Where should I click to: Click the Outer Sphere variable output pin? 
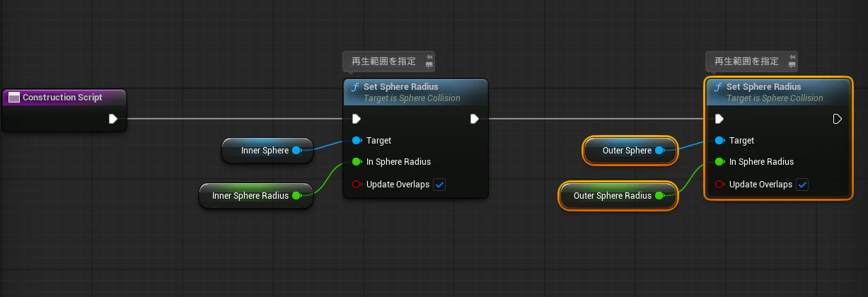pos(659,151)
